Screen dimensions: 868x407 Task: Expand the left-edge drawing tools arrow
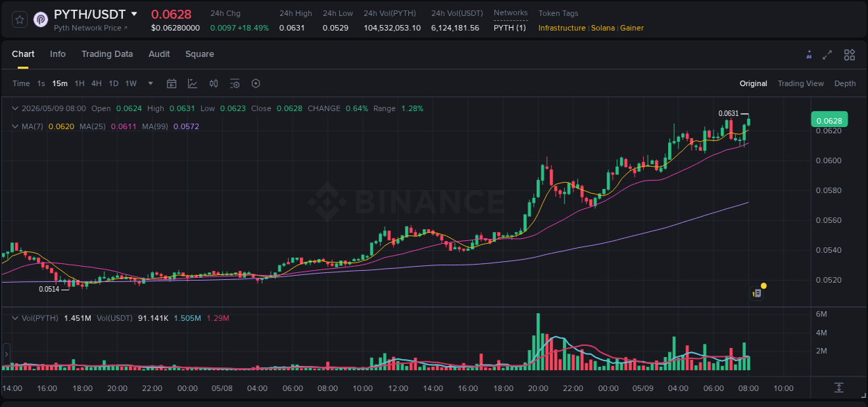(x=6, y=354)
